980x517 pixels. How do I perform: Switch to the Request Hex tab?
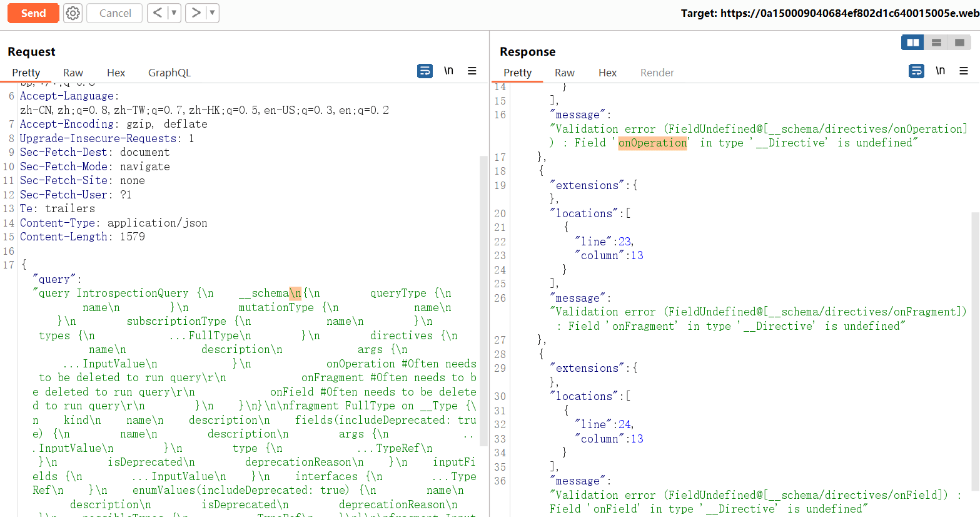[116, 73]
